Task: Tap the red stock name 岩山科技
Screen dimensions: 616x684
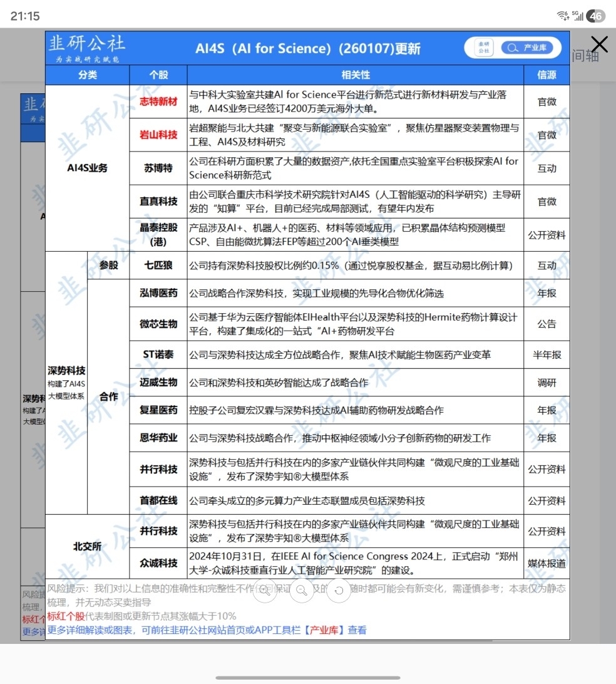Action: tap(158, 135)
